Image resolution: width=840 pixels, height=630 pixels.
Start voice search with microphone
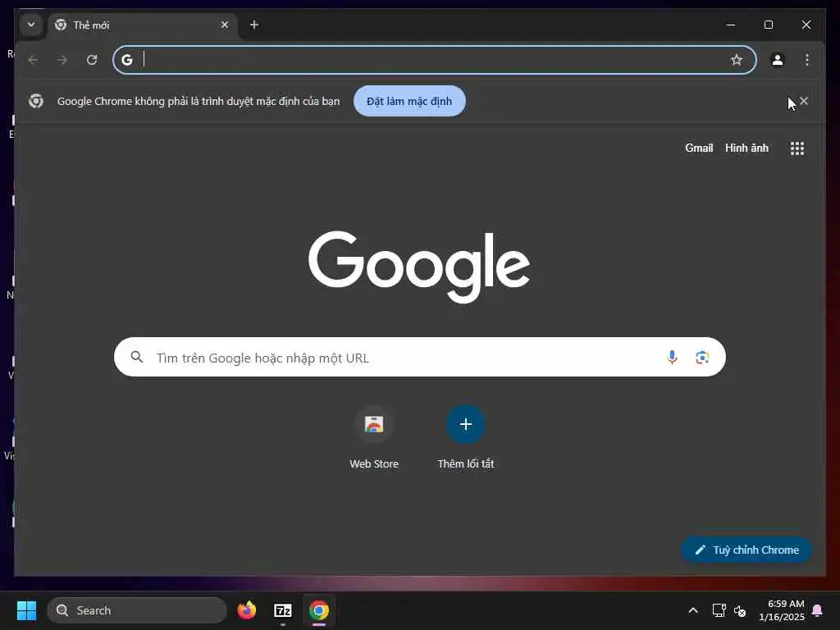[x=672, y=358]
